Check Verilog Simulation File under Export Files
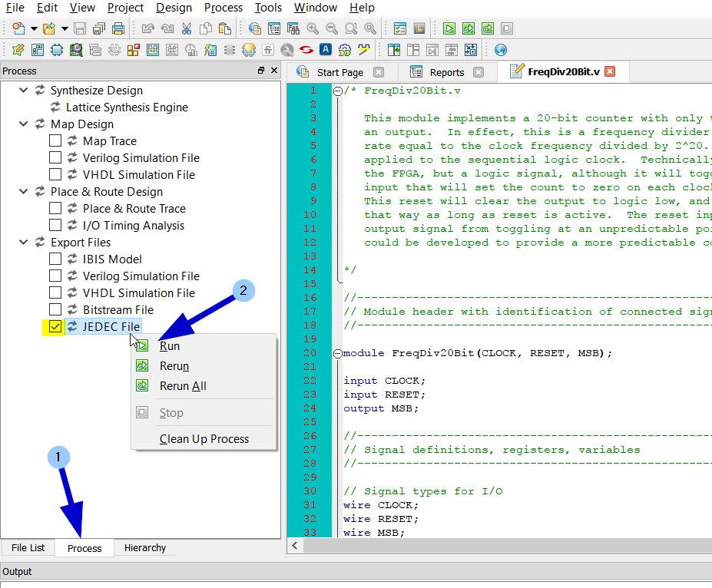Screen dimensions: 712x588 (55, 276)
